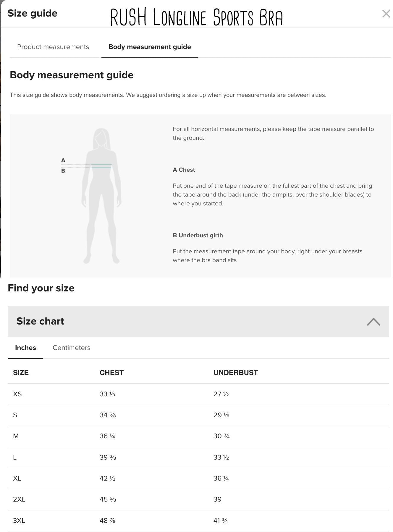Select the 2XL size row
This screenshot has width=393, height=532.
[19, 499]
